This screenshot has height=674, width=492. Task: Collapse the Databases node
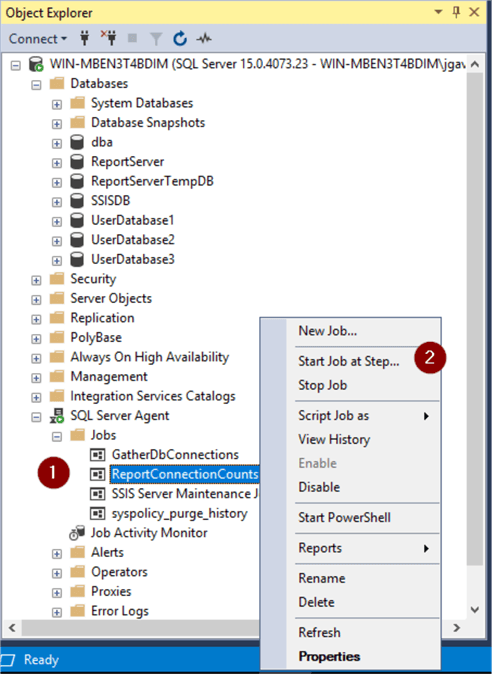37,85
